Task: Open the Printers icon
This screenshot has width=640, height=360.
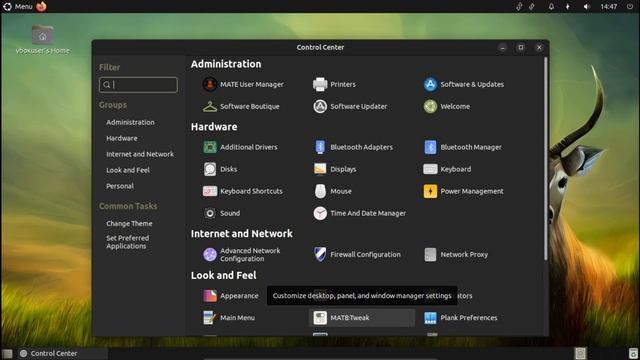Action: [320, 84]
